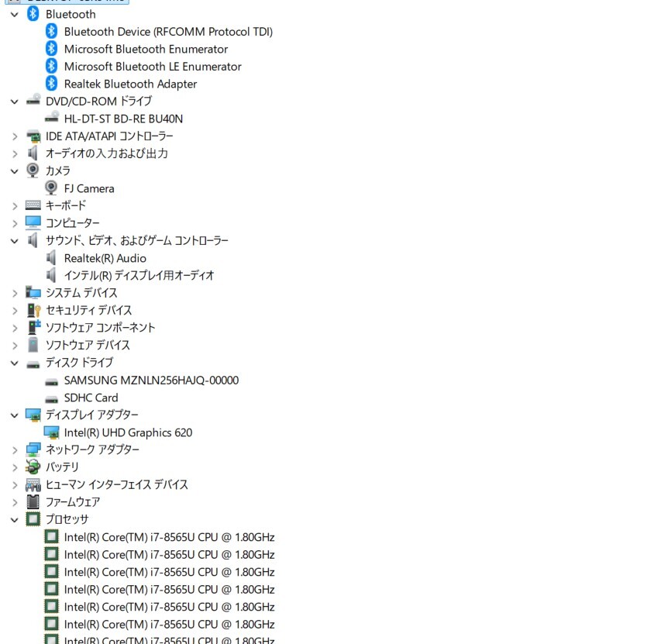Select the ソフトウェア デバイス category label
The width and height of the screenshot is (668, 644).
(88, 345)
